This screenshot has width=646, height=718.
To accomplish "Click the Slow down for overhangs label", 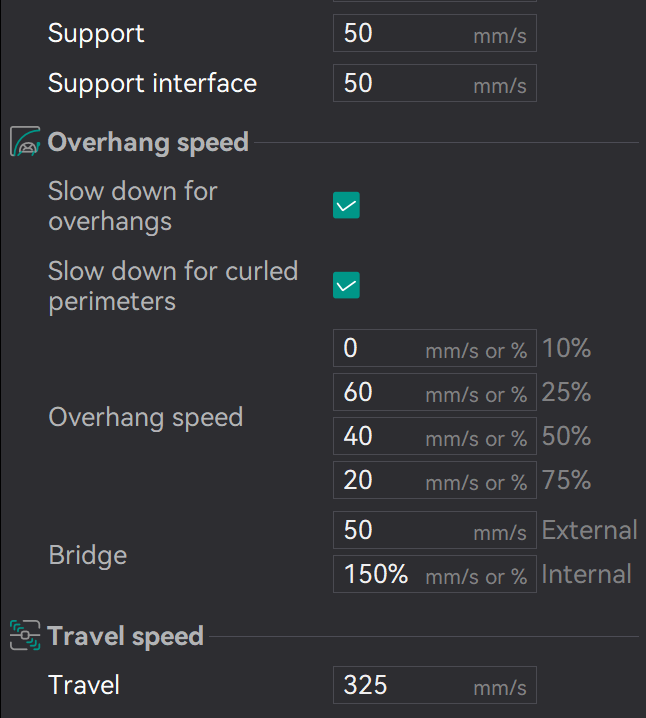I will click(132, 206).
